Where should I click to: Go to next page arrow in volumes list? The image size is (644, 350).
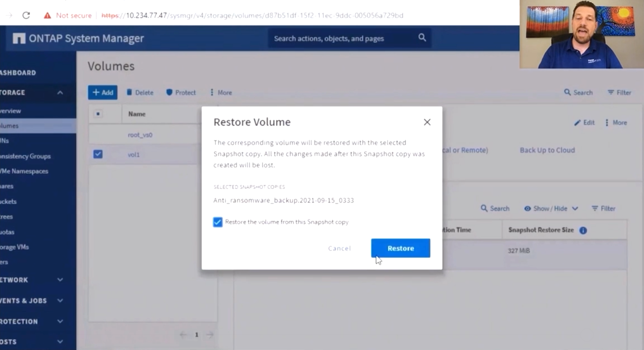tap(210, 334)
